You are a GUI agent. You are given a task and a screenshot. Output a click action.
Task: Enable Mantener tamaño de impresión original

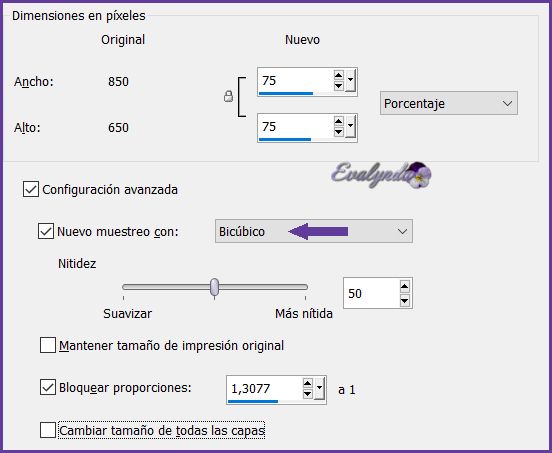(x=48, y=345)
